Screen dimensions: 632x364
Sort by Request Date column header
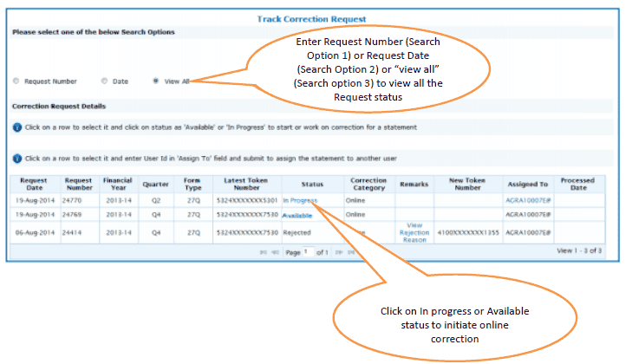tap(33, 184)
